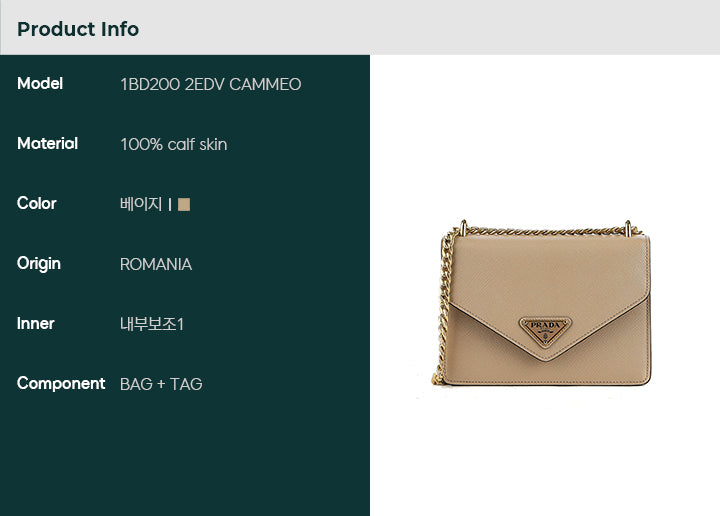
Task: Click the Prada triangle logo on bag
Action: pyautogui.click(x=546, y=331)
